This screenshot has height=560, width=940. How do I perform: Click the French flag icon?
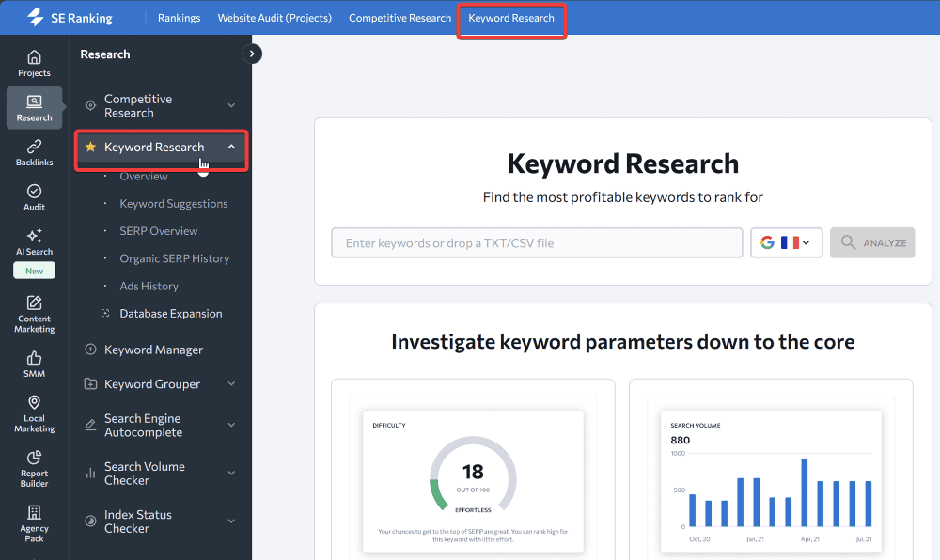click(790, 242)
